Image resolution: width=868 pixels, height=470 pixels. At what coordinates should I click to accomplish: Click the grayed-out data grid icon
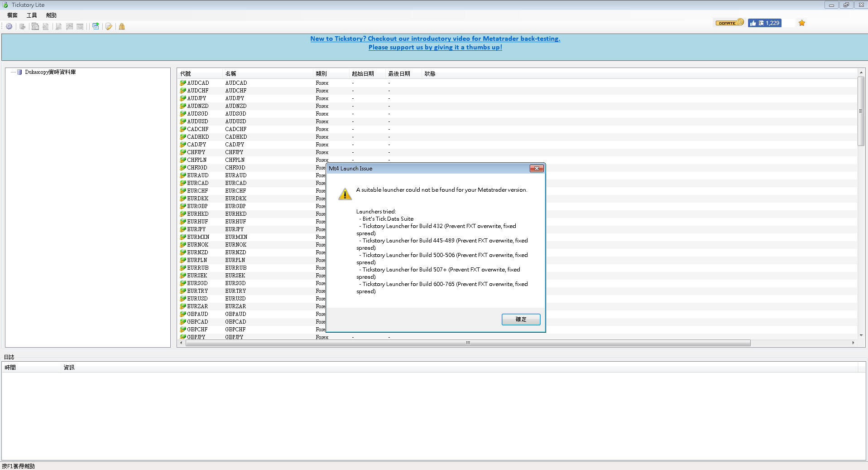(x=80, y=27)
